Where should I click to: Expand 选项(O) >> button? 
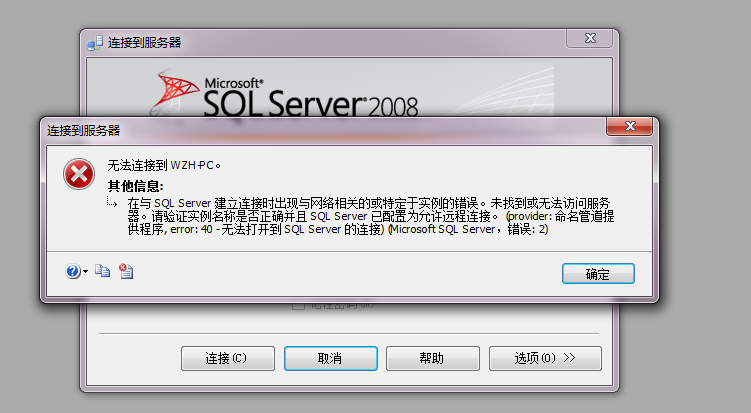545,358
